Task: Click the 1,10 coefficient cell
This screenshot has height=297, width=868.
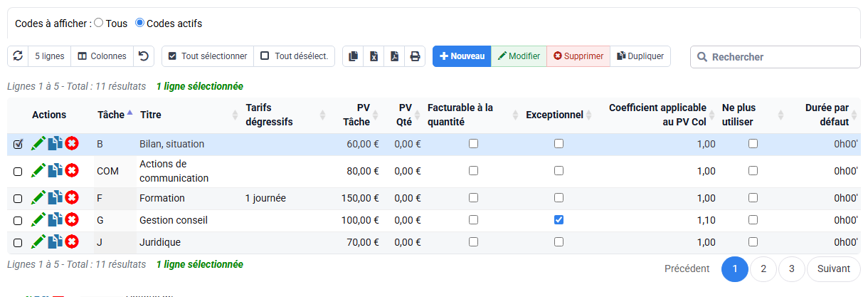Action: pyautogui.click(x=706, y=220)
